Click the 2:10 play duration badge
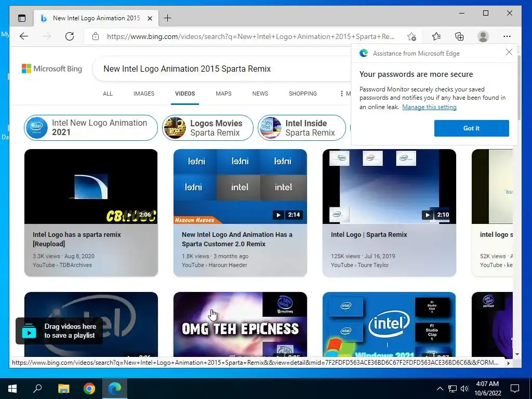The height and width of the screenshot is (399, 532). coord(436,215)
